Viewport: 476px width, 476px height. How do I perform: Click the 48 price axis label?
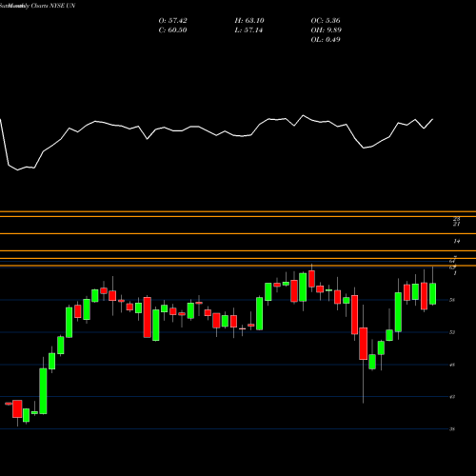[x=452, y=365]
